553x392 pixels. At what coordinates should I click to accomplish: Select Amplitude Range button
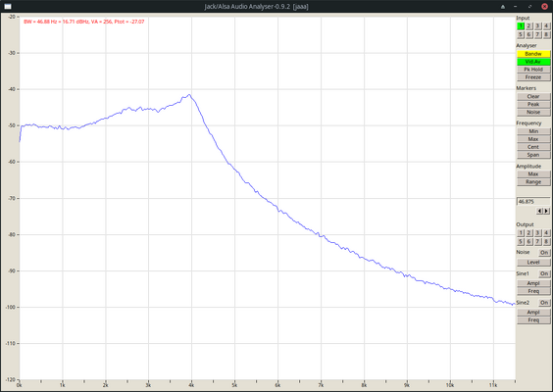pyautogui.click(x=533, y=182)
